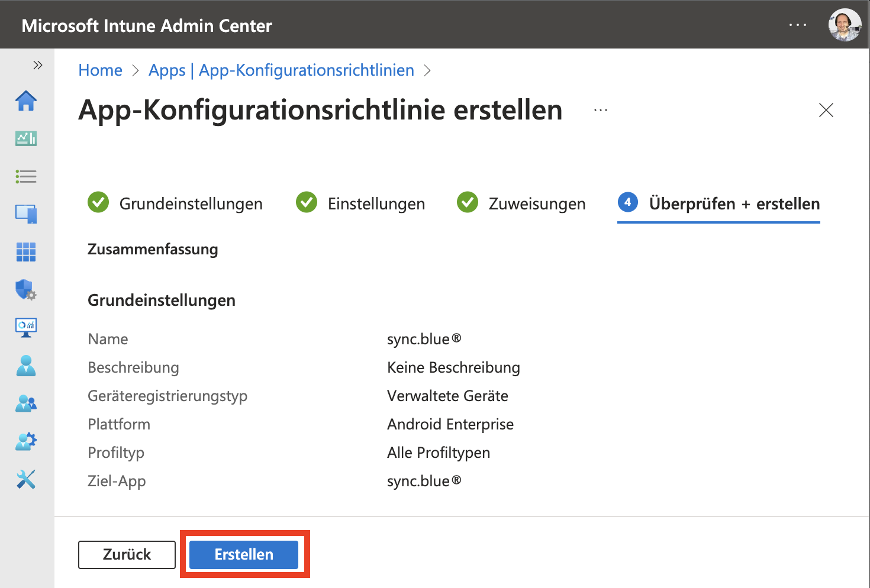This screenshot has width=870, height=588.
Task: Switch to Zuweisungen step tab
Action: [x=521, y=203]
